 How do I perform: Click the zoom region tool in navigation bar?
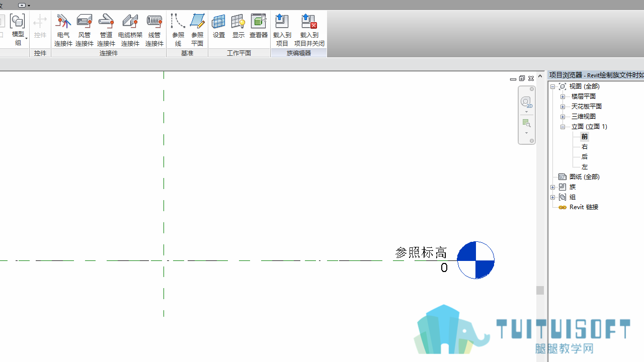[x=526, y=123]
